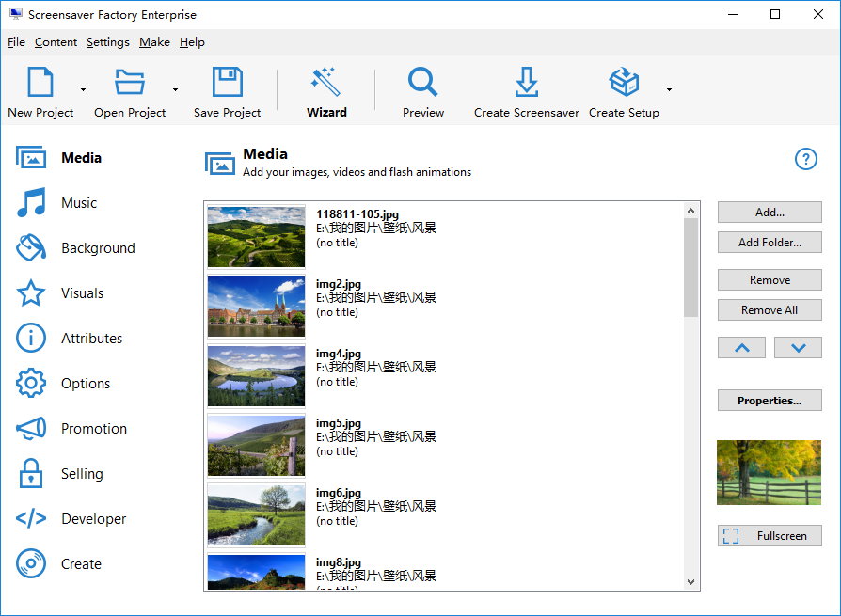This screenshot has height=616, width=841.
Task: Open the Make menu
Action: 154,42
